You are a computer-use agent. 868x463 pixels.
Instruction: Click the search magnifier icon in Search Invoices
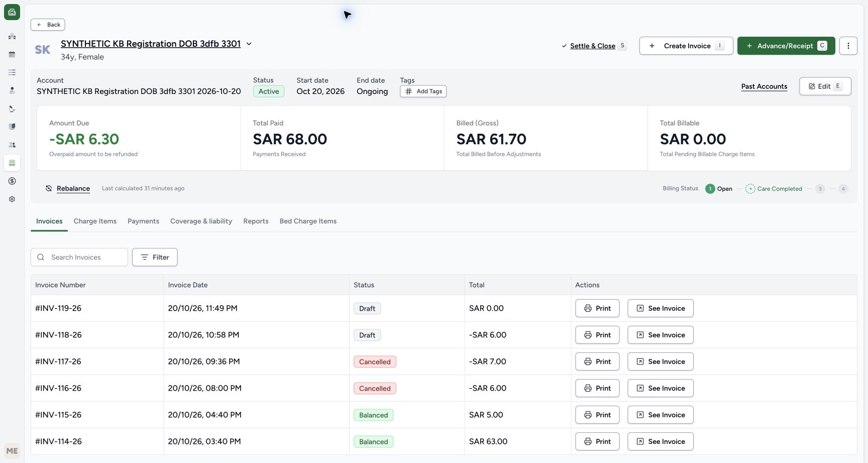(41, 257)
